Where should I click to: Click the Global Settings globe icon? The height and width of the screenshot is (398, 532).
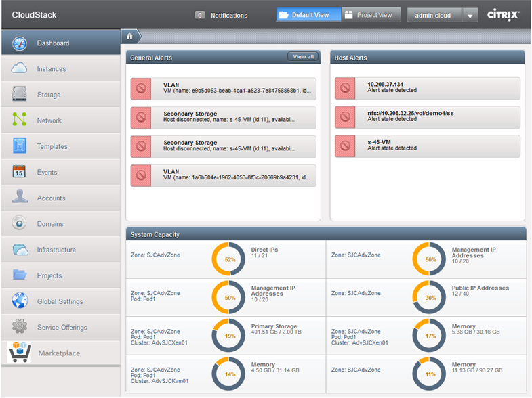coord(20,301)
